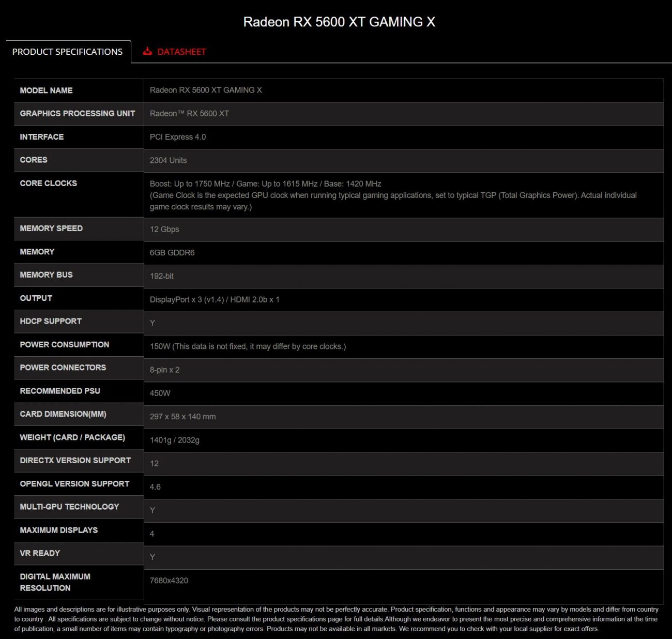The height and width of the screenshot is (639, 672).
Task: Open the Datasheet tab
Action: (181, 52)
